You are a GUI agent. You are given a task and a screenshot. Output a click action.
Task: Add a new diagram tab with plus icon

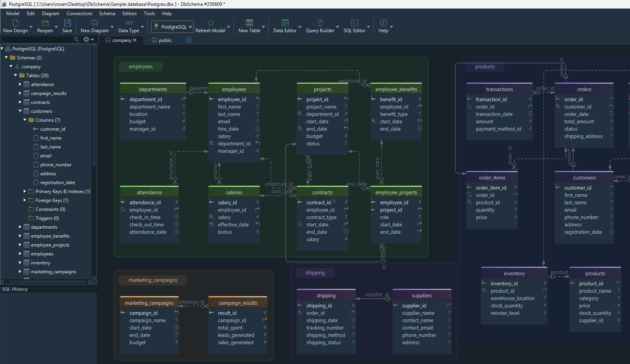click(189, 40)
